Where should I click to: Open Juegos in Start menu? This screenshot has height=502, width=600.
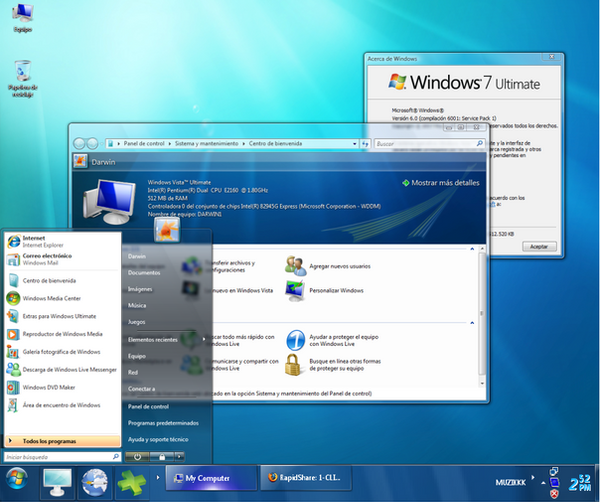click(x=136, y=322)
